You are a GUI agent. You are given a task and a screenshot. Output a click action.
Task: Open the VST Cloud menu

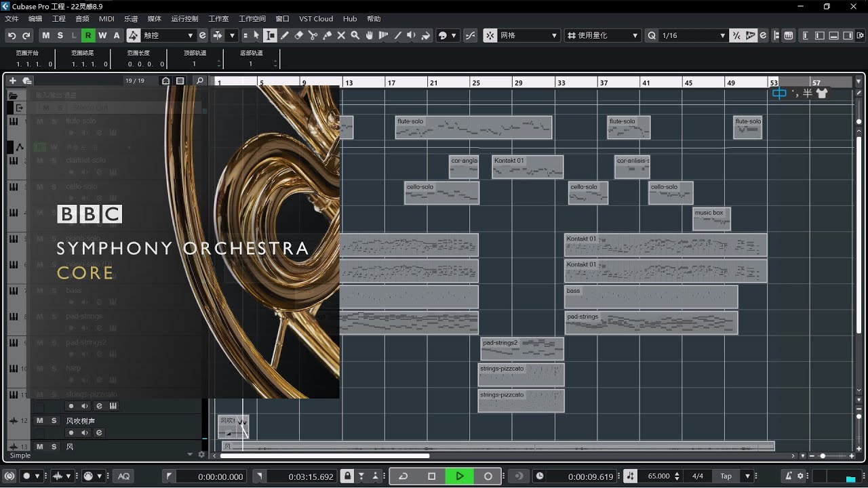[316, 19]
